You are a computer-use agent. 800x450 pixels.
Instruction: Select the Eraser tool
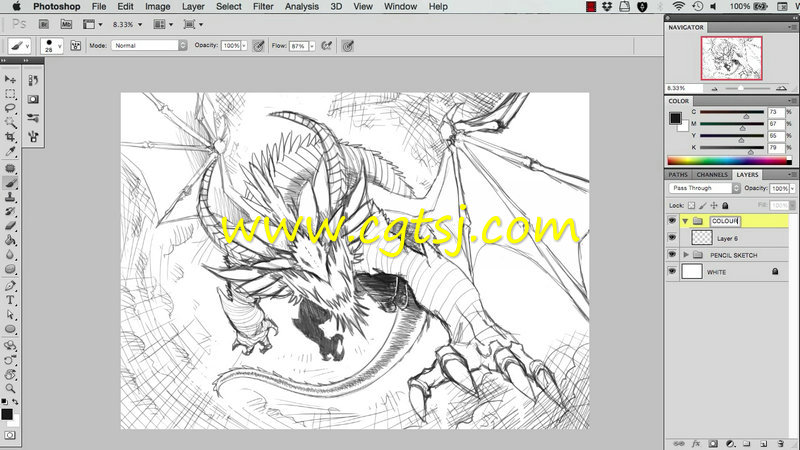click(x=10, y=226)
